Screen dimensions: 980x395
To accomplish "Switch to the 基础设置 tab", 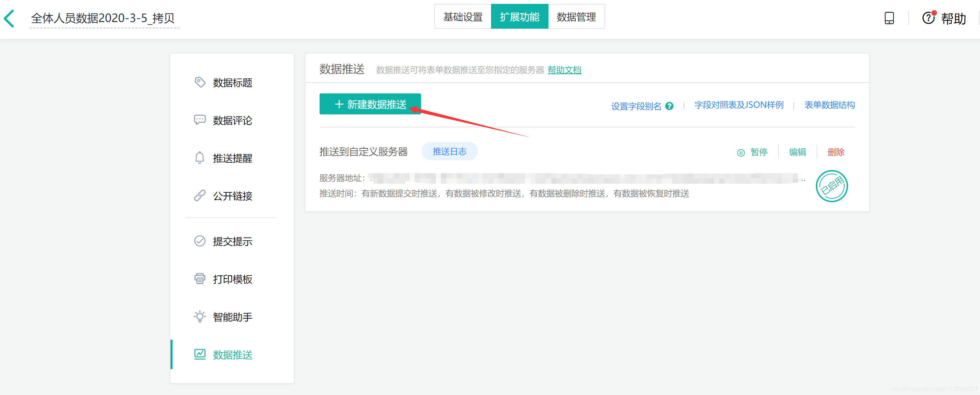I will click(463, 17).
